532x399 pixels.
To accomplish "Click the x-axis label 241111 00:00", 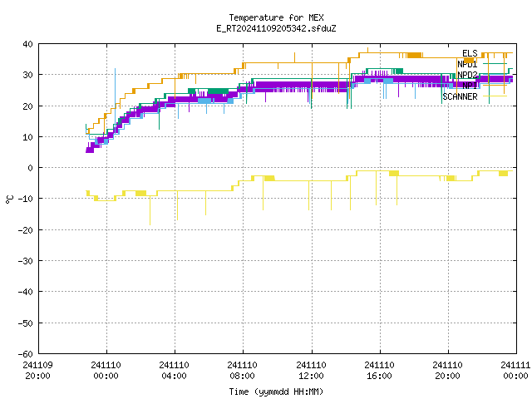I will click(515, 371).
